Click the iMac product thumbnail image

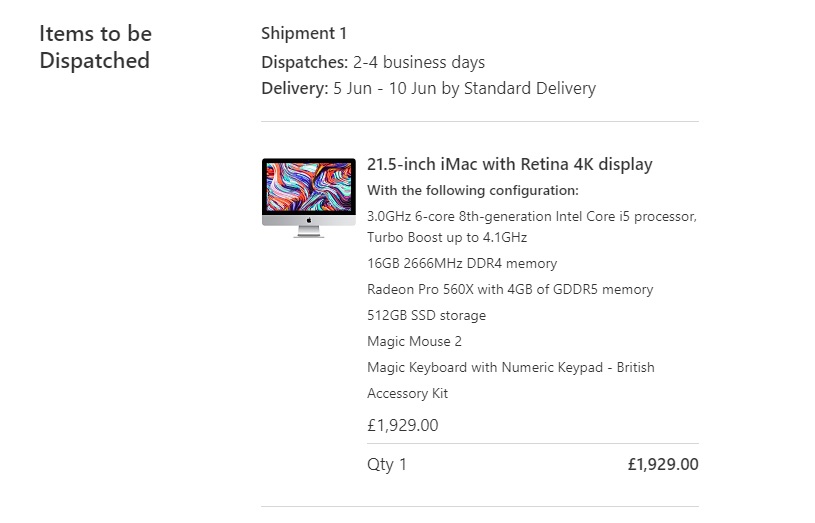click(x=308, y=197)
